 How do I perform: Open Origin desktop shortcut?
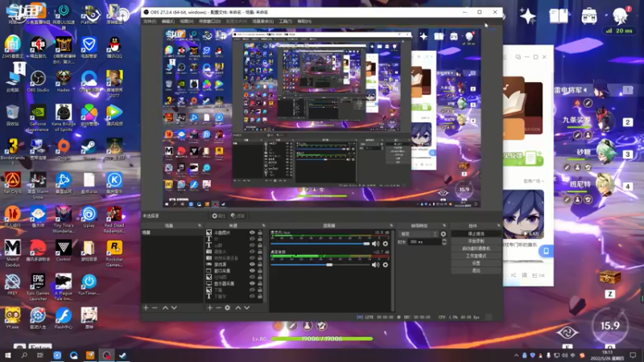click(x=64, y=150)
